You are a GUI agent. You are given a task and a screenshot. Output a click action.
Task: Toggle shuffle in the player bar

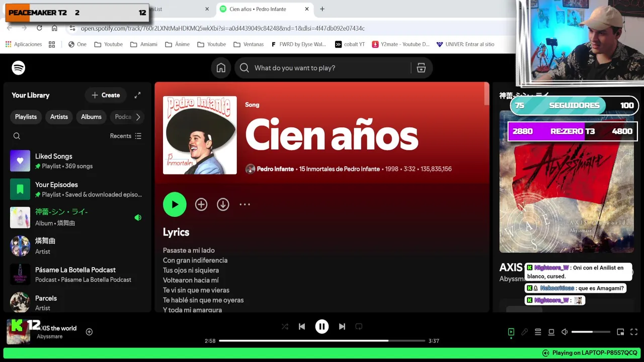coord(285,326)
